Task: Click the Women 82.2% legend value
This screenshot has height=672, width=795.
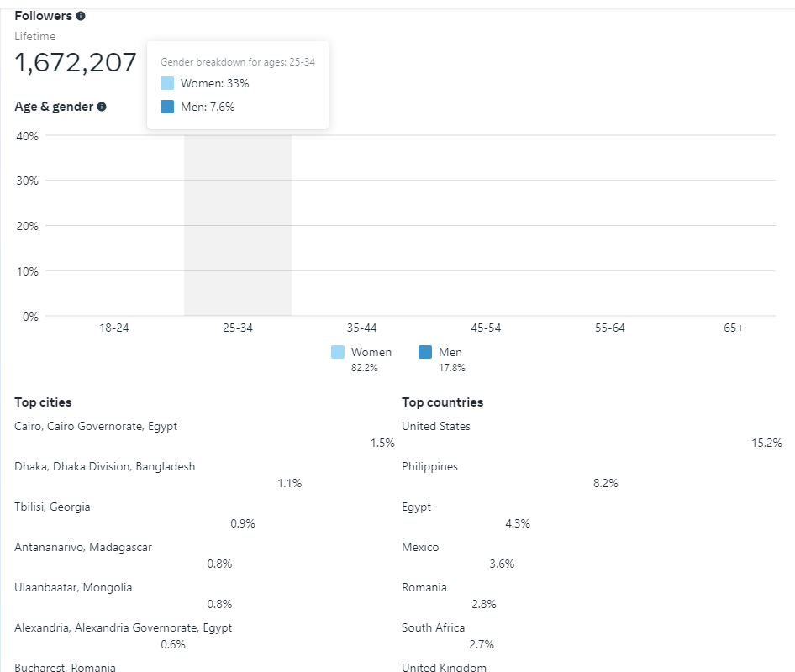Action: click(365, 368)
